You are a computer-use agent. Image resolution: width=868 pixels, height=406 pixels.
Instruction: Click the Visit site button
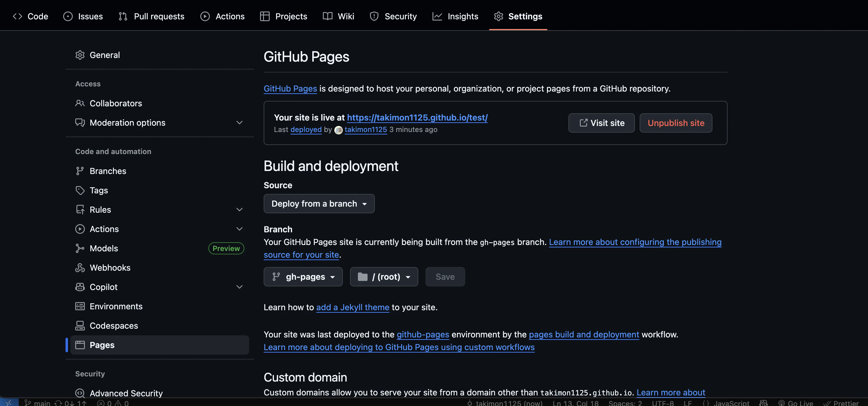point(601,123)
